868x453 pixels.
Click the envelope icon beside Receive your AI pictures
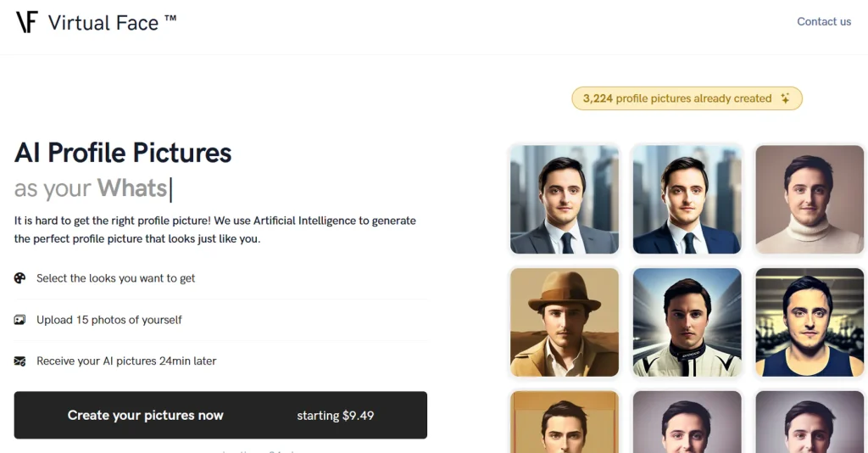(x=20, y=361)
